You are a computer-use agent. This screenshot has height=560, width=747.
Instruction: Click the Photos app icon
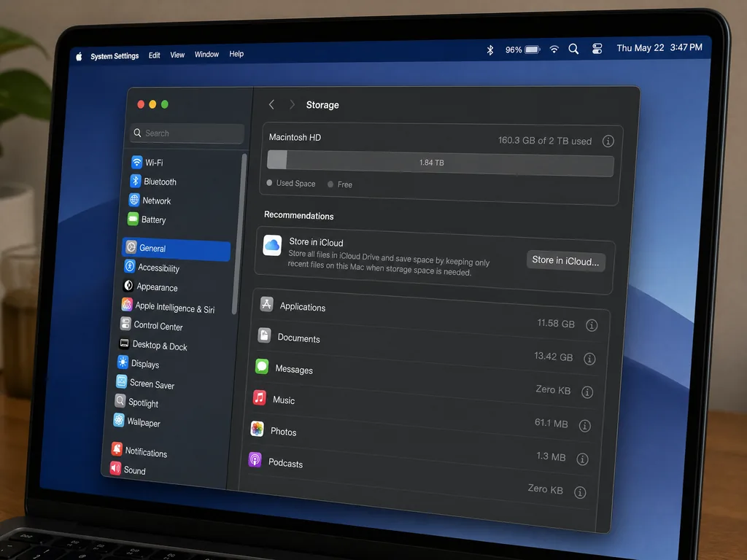[258, 429]
